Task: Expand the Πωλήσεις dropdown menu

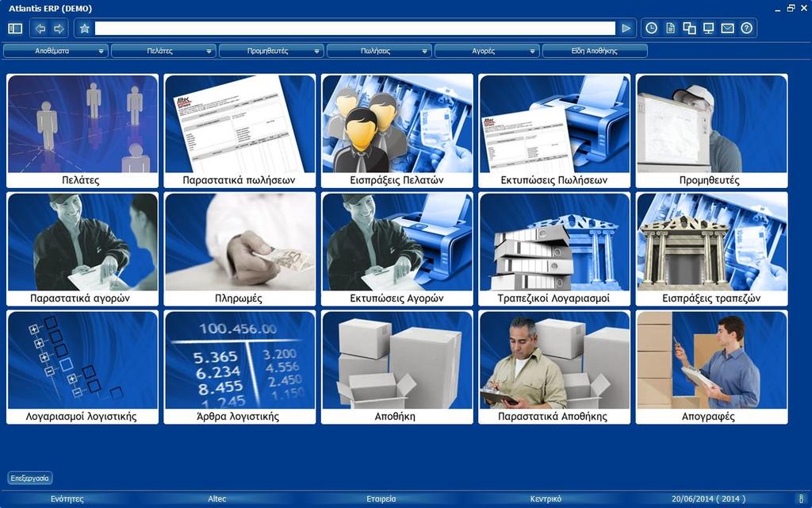Action: [379, 52]
